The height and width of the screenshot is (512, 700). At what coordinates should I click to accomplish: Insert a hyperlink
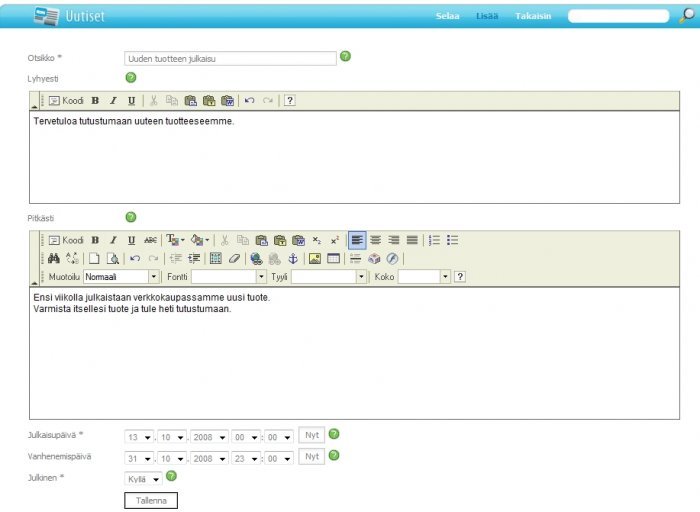[x=256, y=258]
